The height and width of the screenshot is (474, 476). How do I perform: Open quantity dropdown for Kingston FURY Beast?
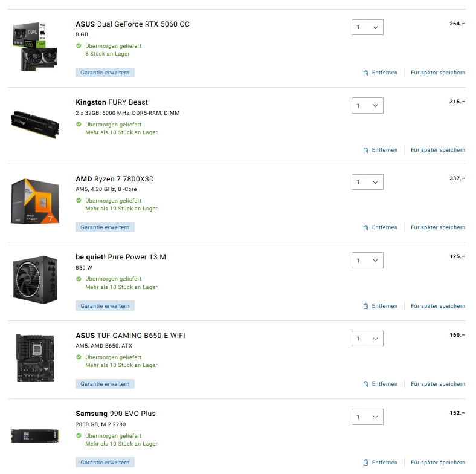pos(367,105)
